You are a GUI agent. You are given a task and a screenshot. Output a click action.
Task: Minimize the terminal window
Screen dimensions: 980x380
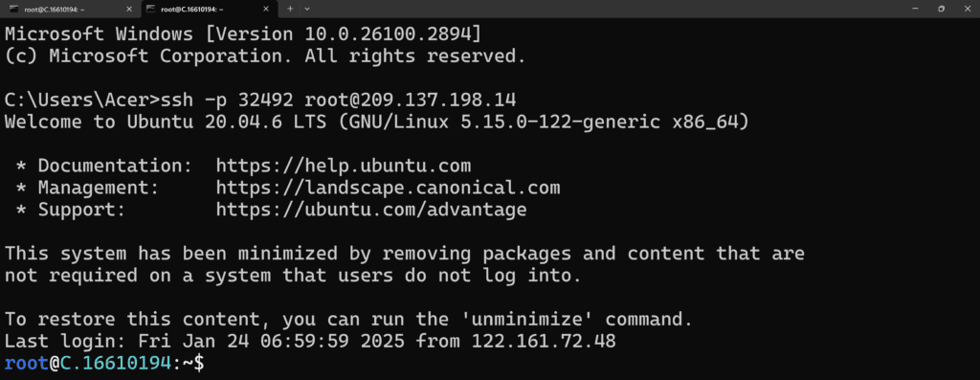coord(916,9)
